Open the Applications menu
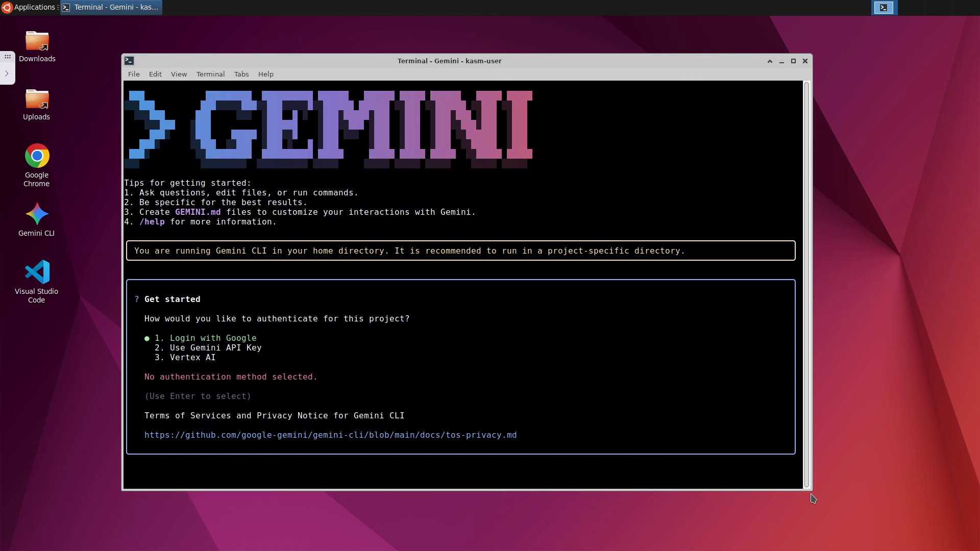980x551 pixels. click(34, 7)
